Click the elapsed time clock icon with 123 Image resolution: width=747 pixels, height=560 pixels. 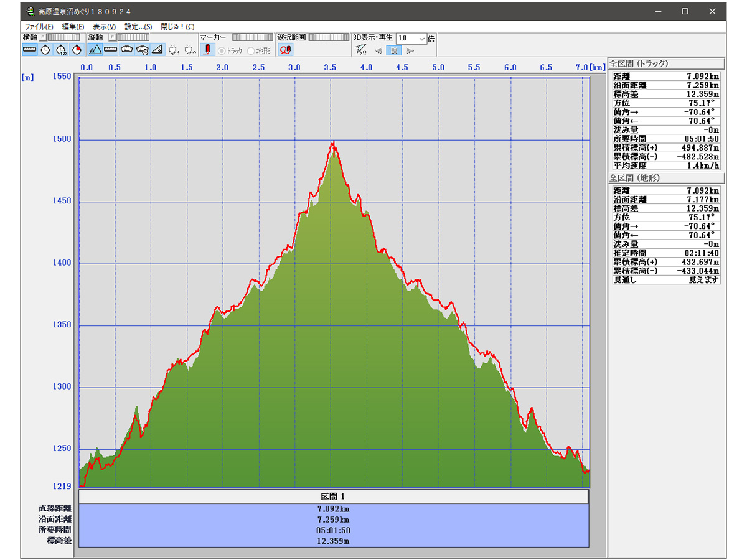tap(62, 50)
